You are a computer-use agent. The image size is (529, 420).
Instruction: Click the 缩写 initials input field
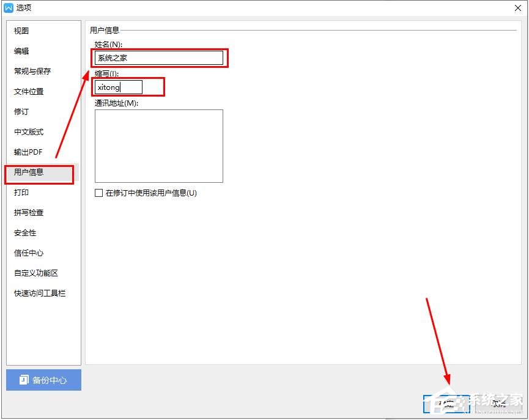pyautogui.click(x=119, y=87)
